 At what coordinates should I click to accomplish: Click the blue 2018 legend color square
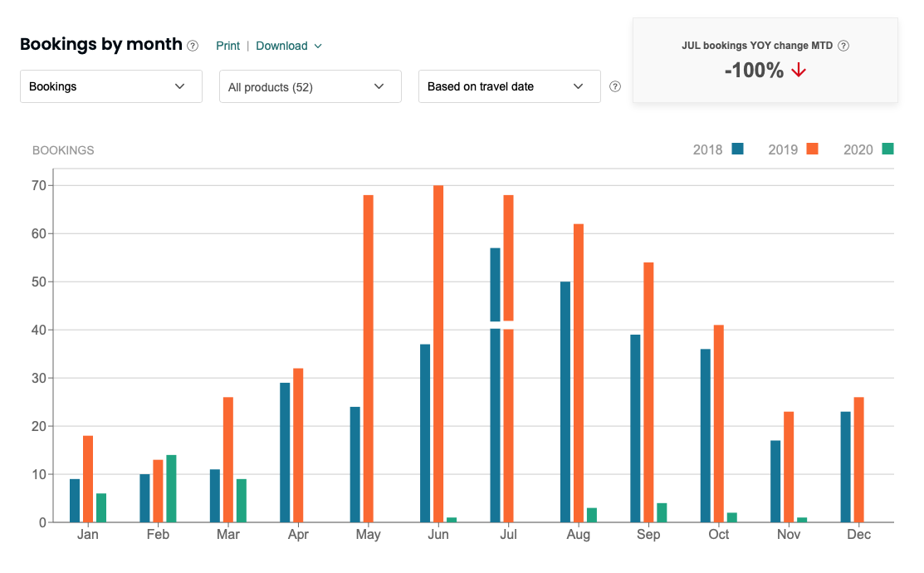[x=737, y=149]
